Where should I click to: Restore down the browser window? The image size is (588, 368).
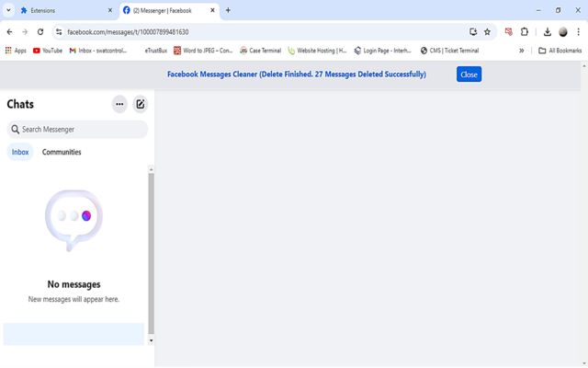pyautogui.click(x=558, y=10)
